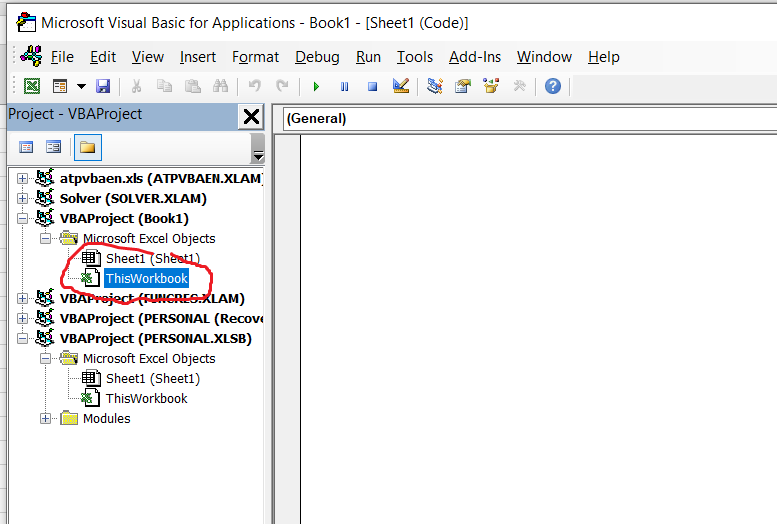Expand the Modules folder
The width and height of the screenshot is (777, 524).
pos(46,418)
